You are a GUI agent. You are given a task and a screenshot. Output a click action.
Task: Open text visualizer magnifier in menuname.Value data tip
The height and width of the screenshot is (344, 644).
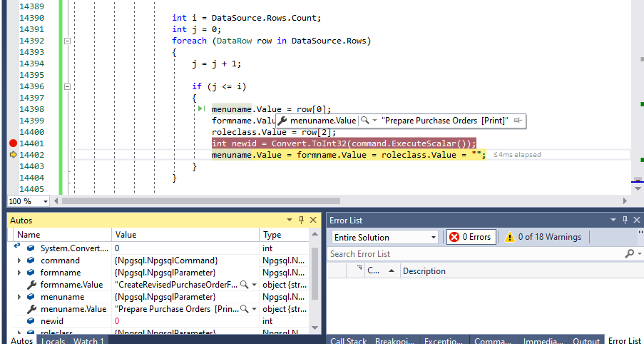[x=365, y=121]
